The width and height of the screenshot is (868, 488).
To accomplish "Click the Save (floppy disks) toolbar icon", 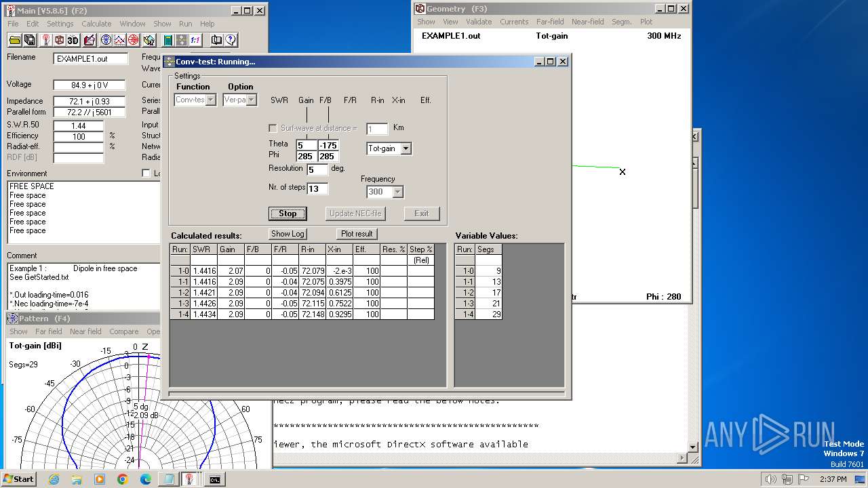I will click(29, 40).
